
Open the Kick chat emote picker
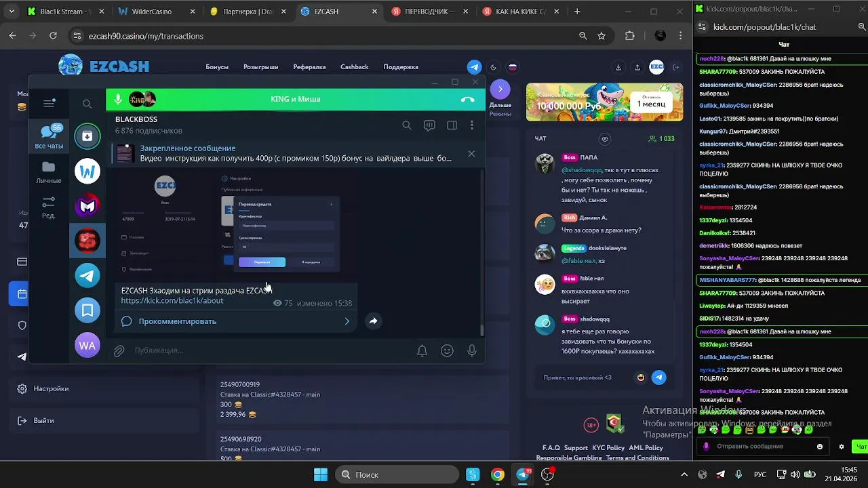(820, 447)
